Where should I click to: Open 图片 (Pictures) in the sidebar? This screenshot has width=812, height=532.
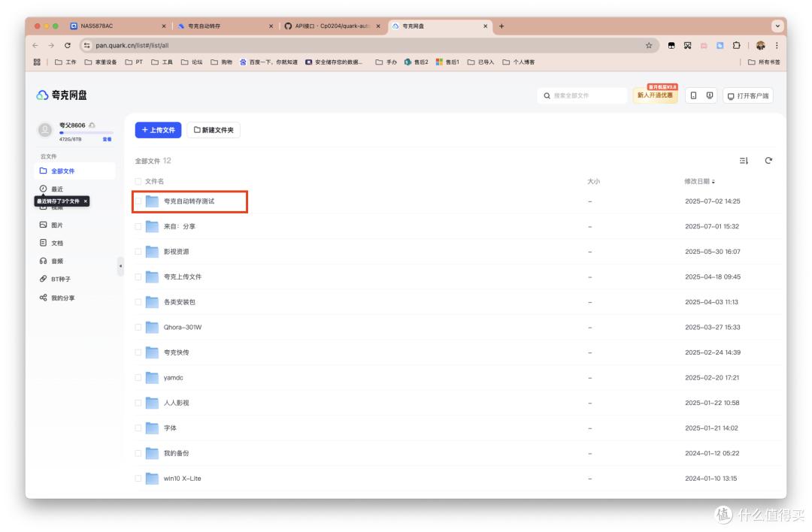point(56,225)
